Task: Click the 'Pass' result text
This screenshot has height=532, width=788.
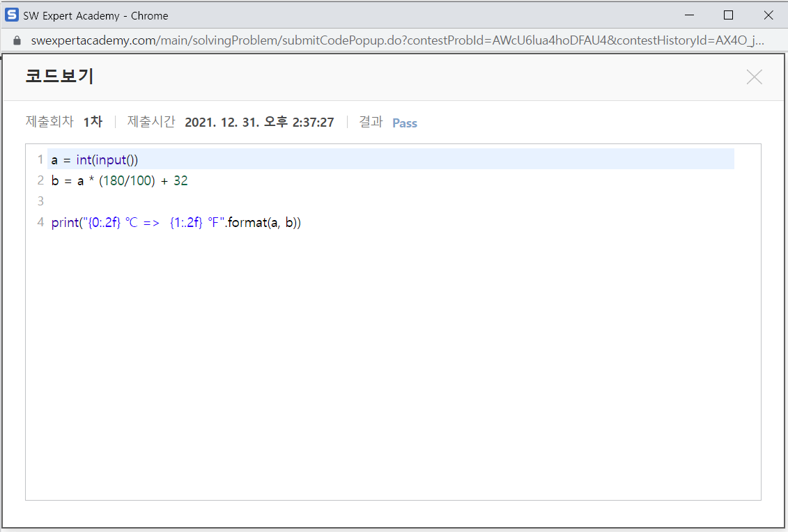Action: pyautogui.click(x=405, y=123)
